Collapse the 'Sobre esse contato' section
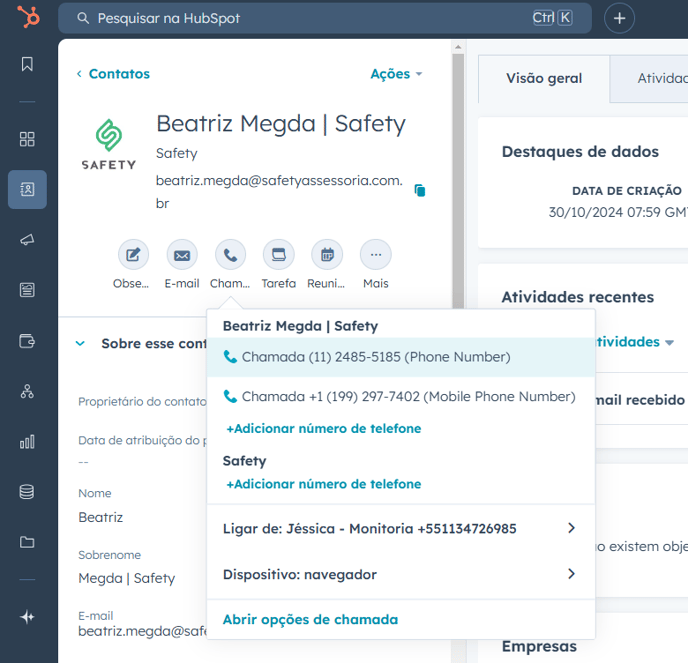Image resolution: width=688 pixels, height=663 pixels. pos(81,343)
